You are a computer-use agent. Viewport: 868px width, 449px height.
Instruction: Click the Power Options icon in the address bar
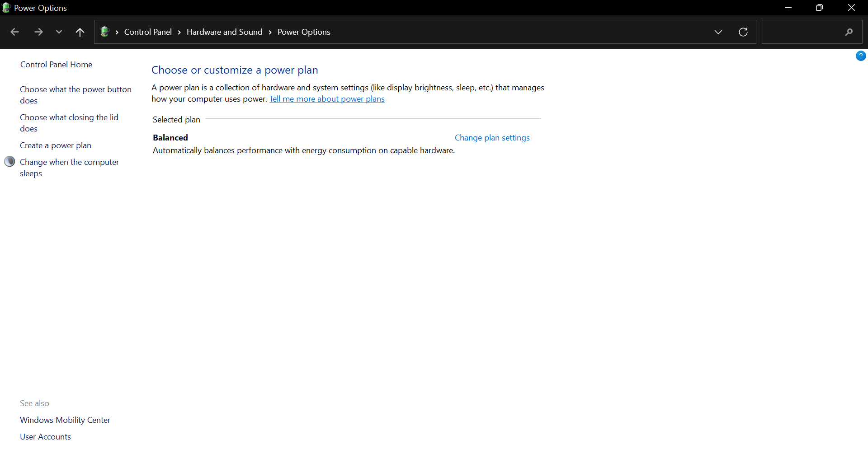tap(105, 32)
